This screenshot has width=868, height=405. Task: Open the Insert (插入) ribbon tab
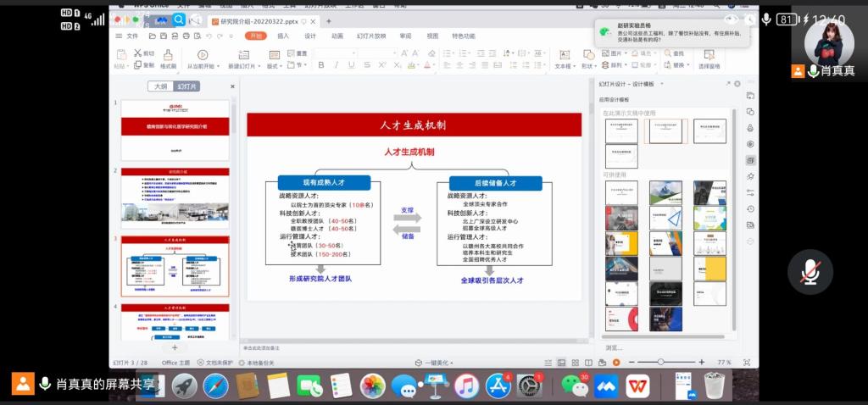283,36
